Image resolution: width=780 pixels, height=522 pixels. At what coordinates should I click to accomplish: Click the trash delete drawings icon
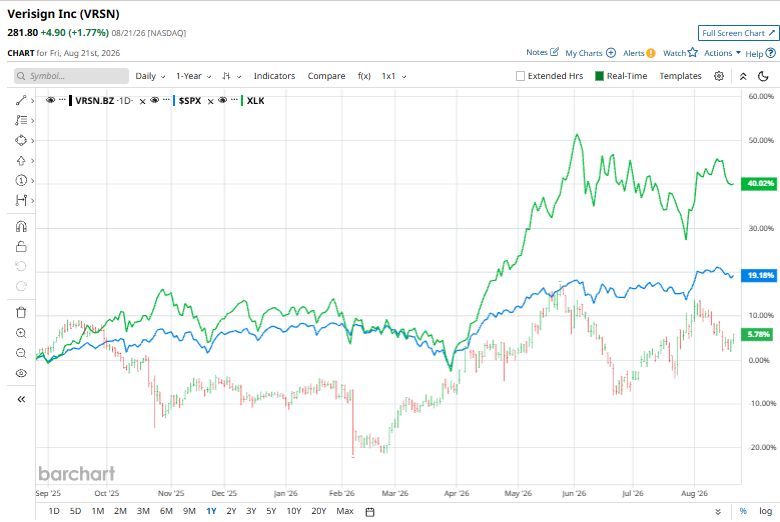(21, 313)
